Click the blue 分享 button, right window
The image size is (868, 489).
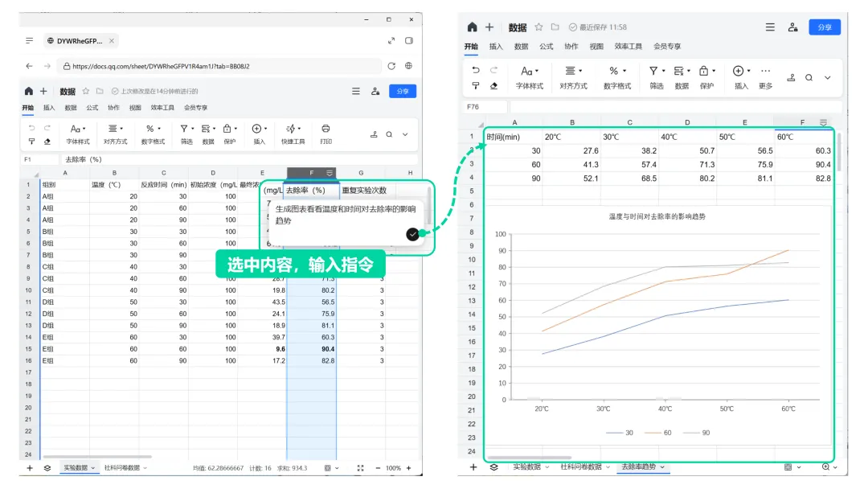click(825, 27)
